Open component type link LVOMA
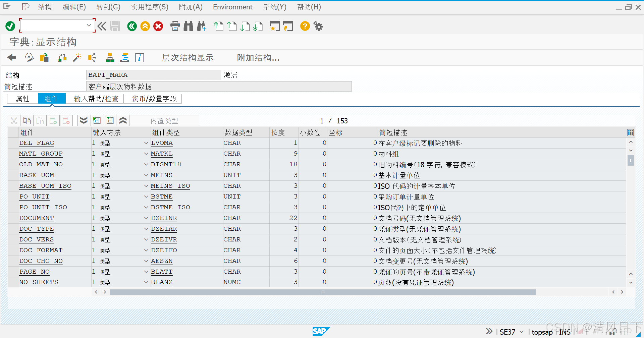Image resolution: width=644 pixels, height=338 pixels. click(162, 143)
